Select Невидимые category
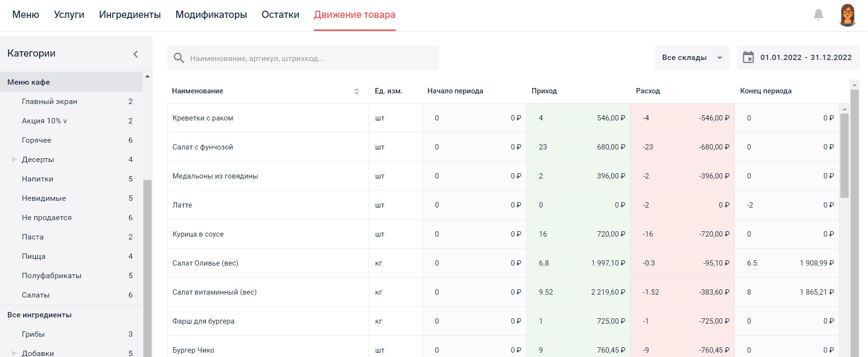Image resolution: width=868 pixels, height=357 pixels. [x=71, y=198]
